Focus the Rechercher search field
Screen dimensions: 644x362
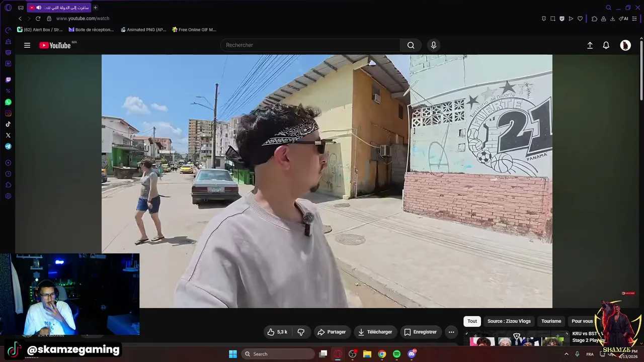310,45
